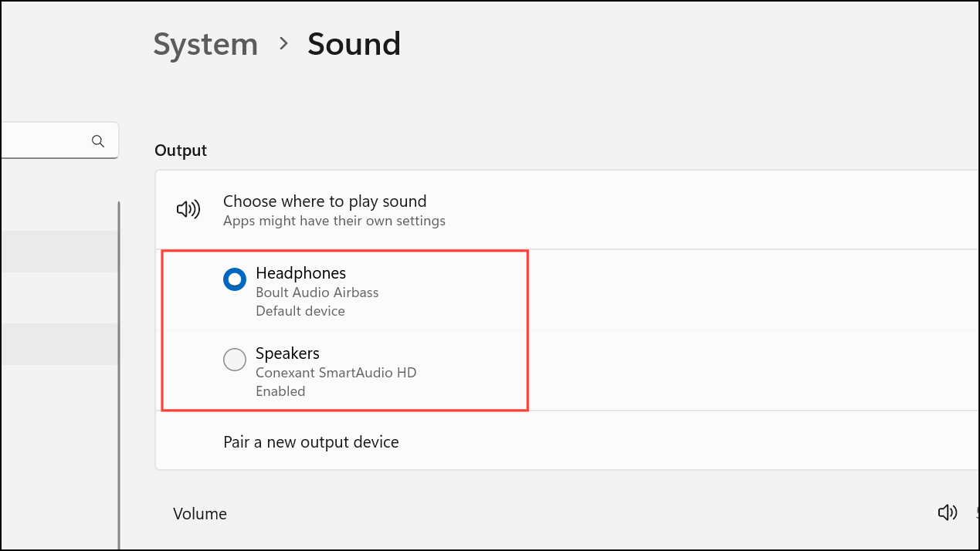
Task: Click the breadcrumb chevron after System
Action: pyautogui.click(x=283, y=44)
